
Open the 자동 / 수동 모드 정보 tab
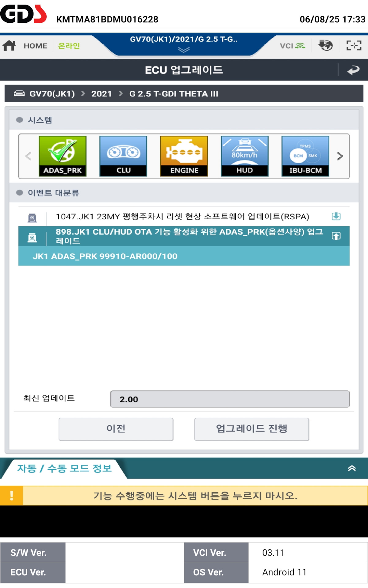[x=64, y=469]
